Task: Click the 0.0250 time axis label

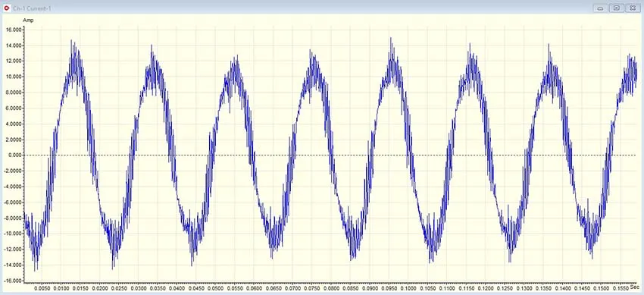Action: [x=120, y=289]
